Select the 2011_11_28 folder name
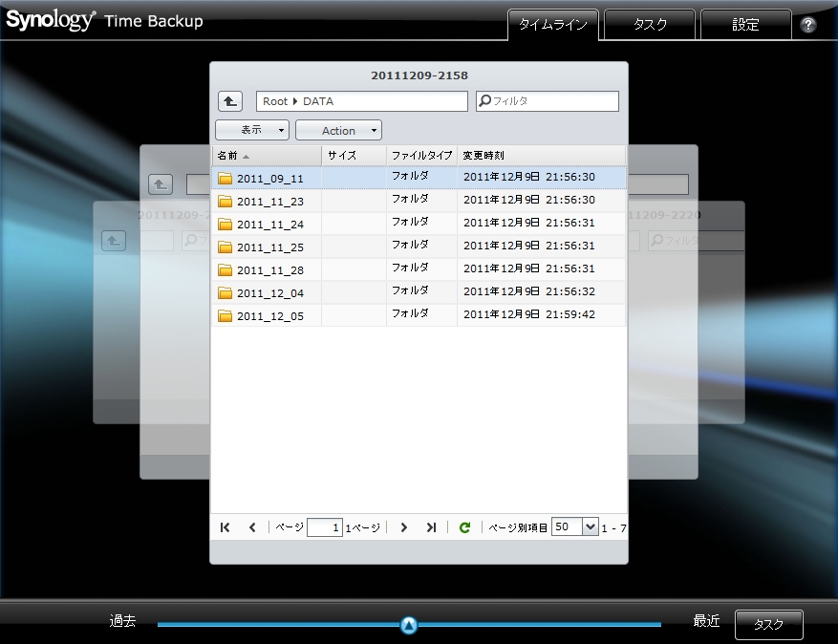Viewport: 838px width, 644px height. [x=269, y=270]
